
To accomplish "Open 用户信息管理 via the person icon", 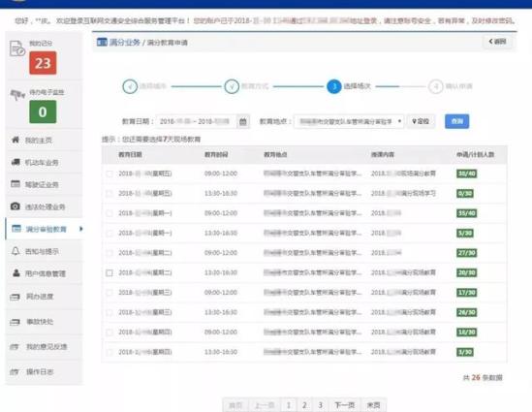I will pos(16,272).
